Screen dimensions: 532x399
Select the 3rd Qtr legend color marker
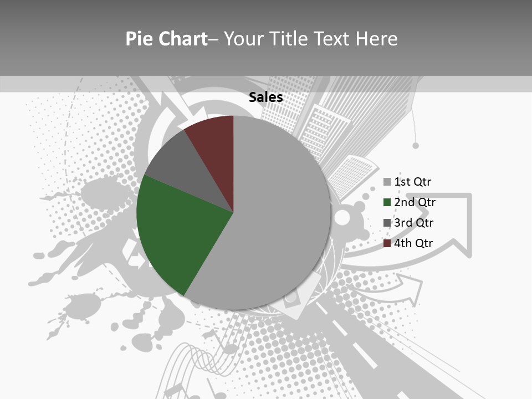(387, 223)
